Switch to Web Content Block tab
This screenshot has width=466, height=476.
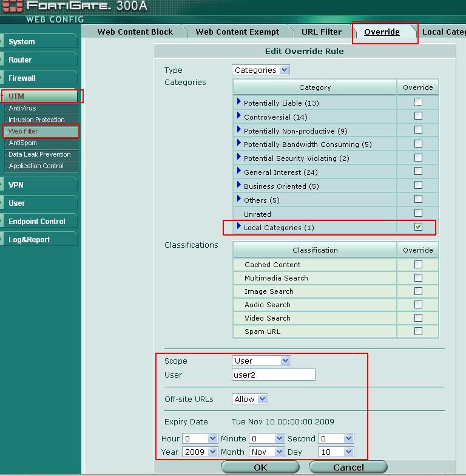coord(135,32)
